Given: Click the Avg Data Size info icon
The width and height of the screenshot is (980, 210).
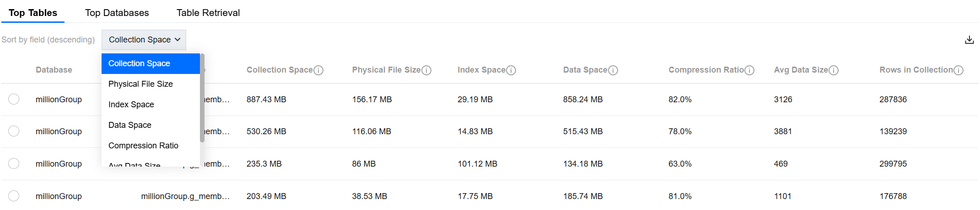Looking at the screenshot, I should tap(834, 70).
